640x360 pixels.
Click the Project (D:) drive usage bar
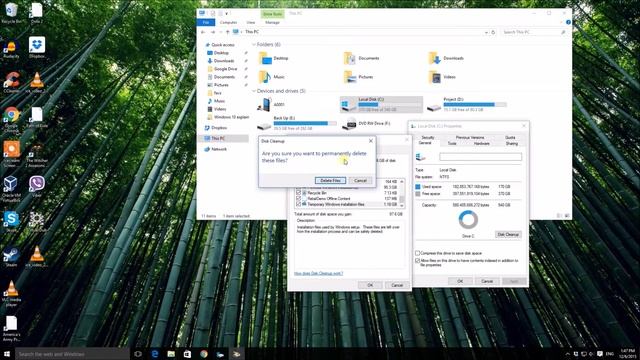pos(475,104)
